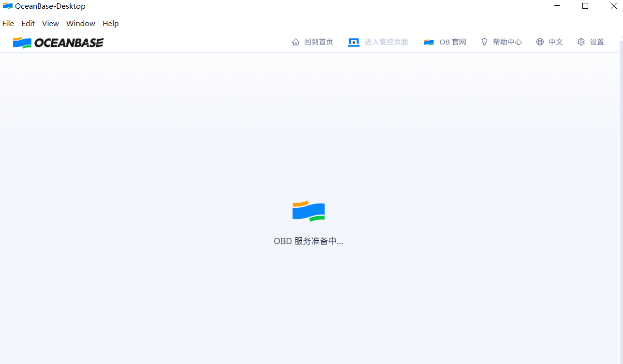Open the View menu
The width and height of the screenshot is (623, 364).
50,23
